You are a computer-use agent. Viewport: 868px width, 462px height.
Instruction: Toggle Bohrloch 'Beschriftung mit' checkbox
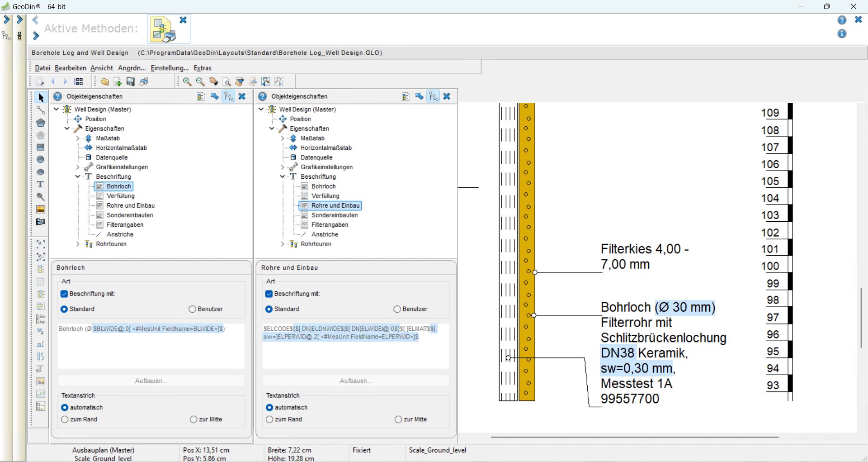coord(64,294)
